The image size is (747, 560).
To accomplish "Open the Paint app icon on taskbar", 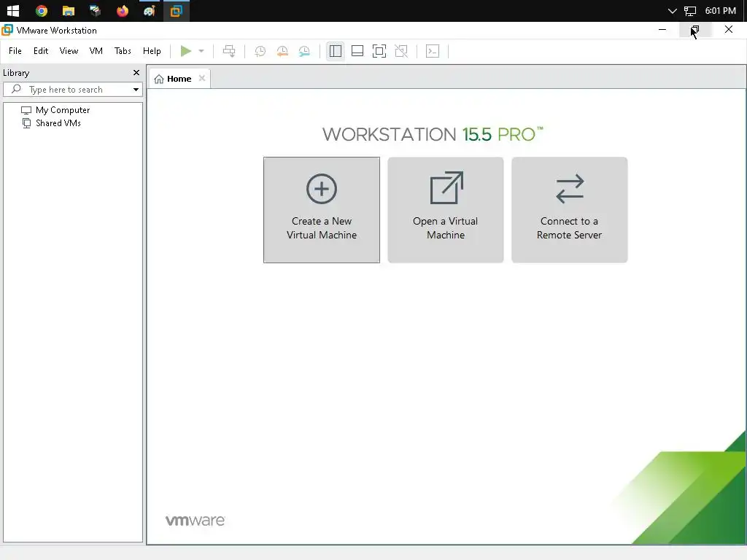I will tap(150, 11).
